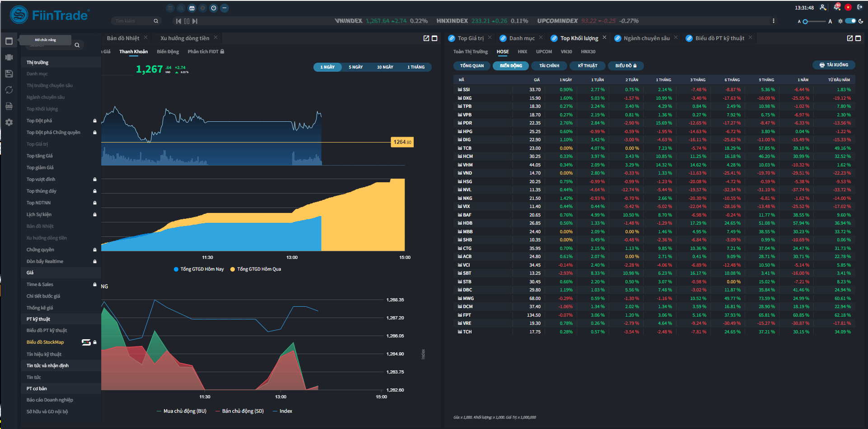Choose the 1 NGÀY period option
Viewport: 868px width, 429px height.
[x=327, y=67]
